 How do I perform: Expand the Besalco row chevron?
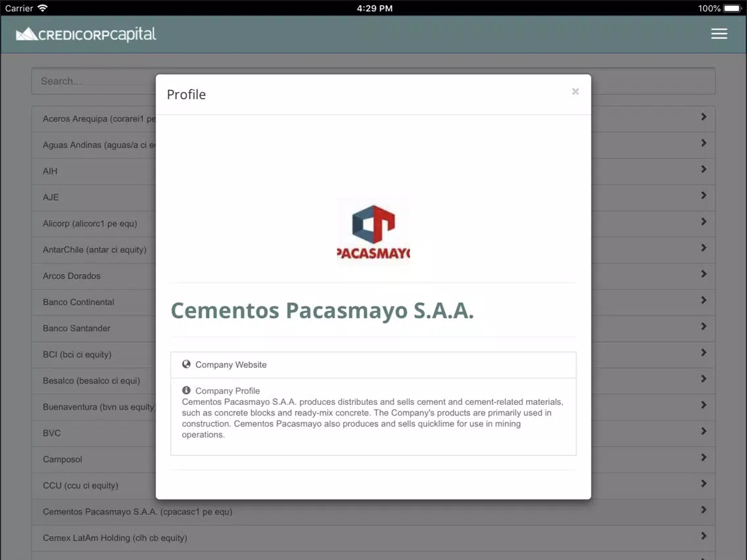(x=703, y=379)
